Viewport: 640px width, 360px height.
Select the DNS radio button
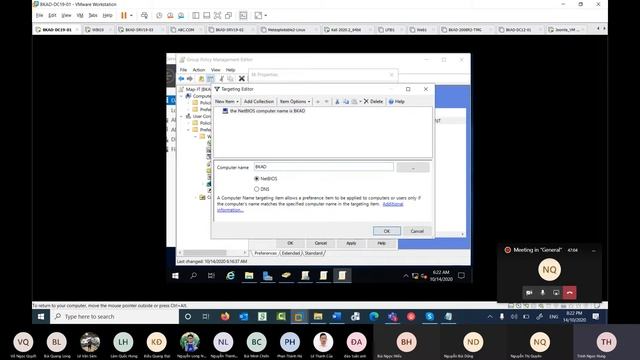(x=257, y=189)
